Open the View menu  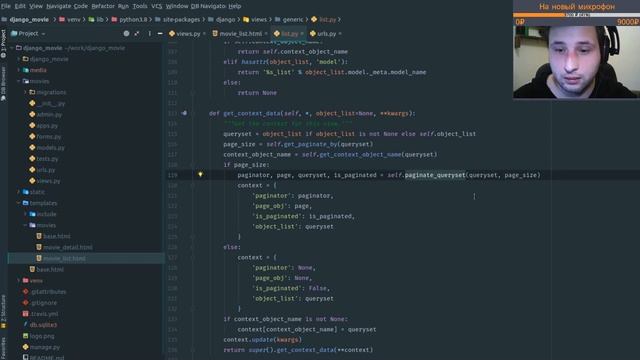pyautogui.click(x=36, y=6)
